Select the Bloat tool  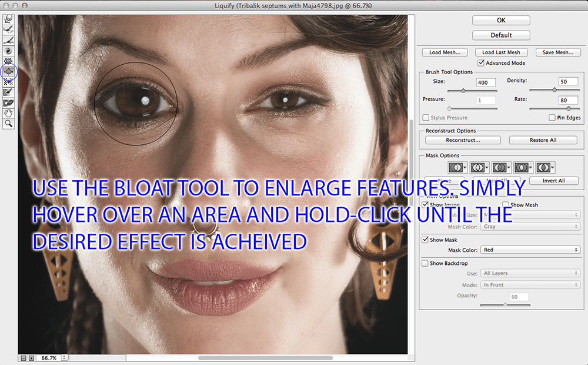[x=9, y=71]
